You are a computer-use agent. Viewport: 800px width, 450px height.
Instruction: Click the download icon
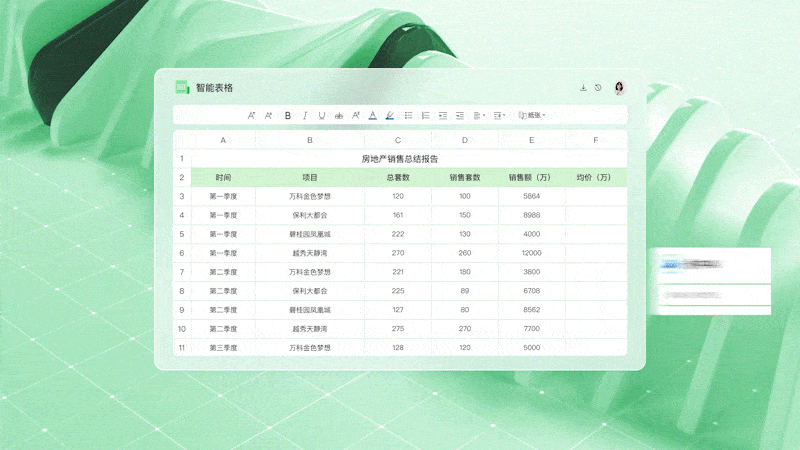tap(583, 88)
